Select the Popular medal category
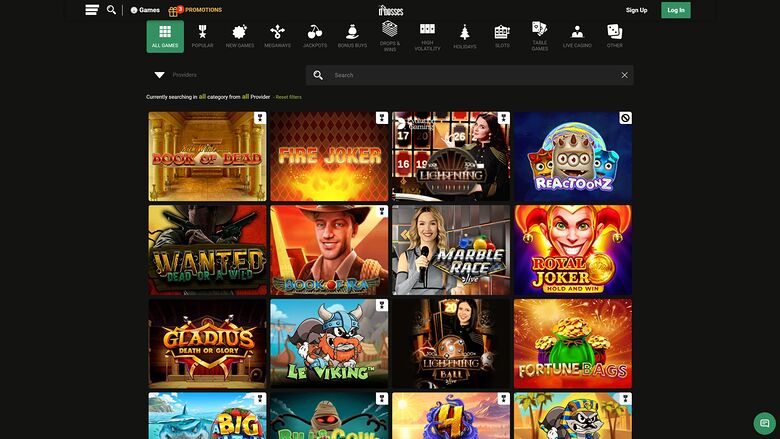 (202, 36)
